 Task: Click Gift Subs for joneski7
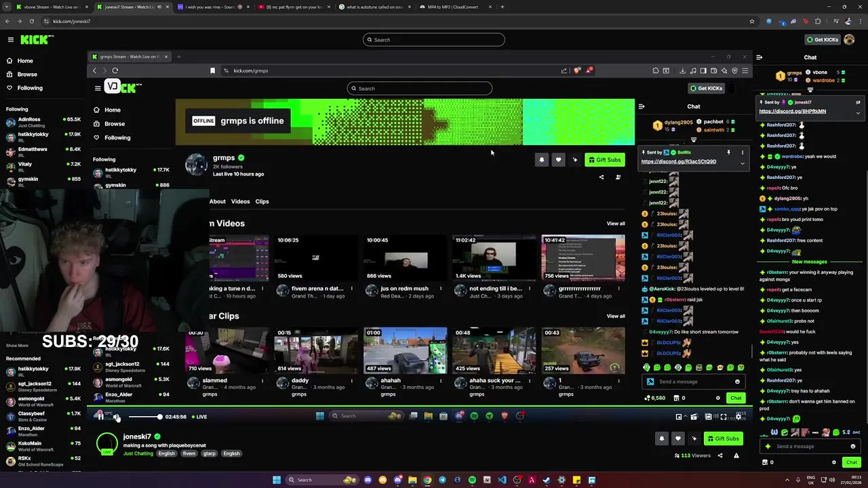click(723, 439)
